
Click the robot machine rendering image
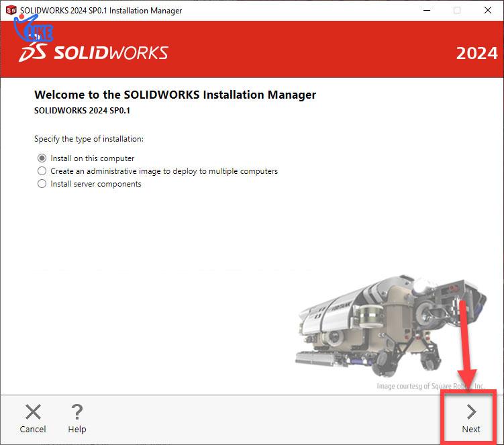391,326
